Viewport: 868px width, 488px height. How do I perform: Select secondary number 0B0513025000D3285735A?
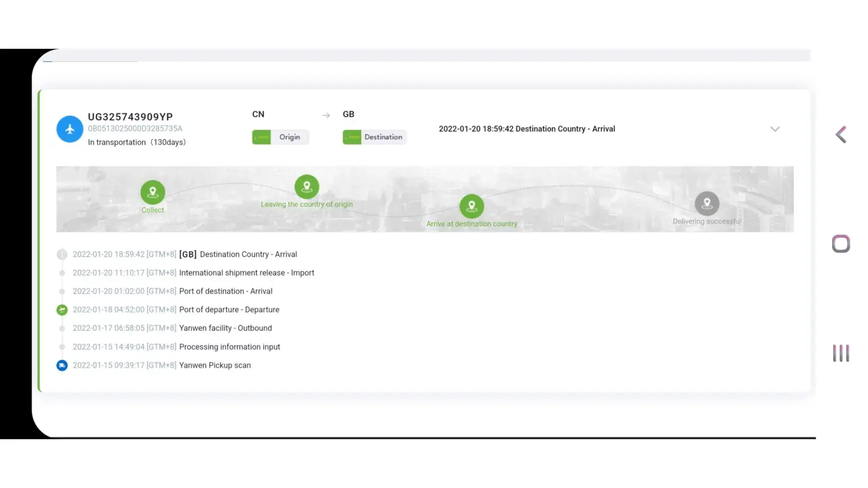[135, 129]
